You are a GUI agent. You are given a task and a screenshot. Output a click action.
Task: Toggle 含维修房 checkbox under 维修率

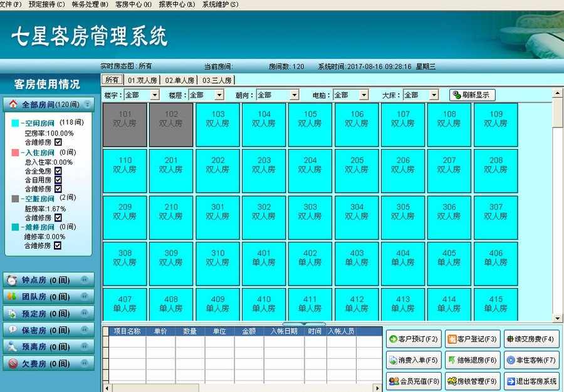58,245
